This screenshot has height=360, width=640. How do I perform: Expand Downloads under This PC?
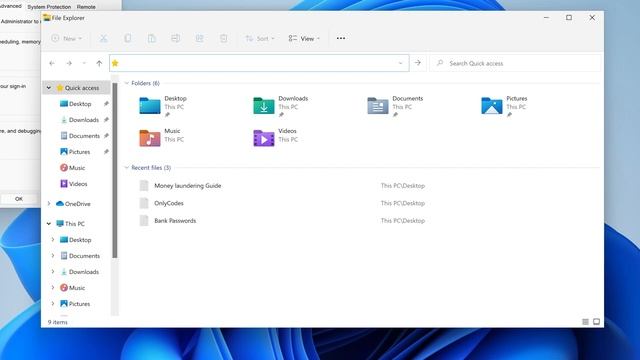point(53,271)
